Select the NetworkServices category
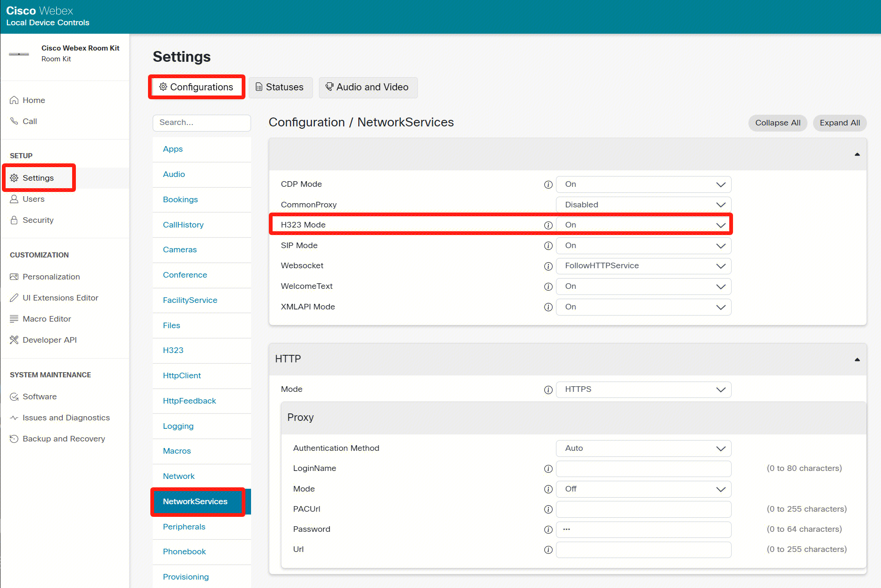Image resolution: width=881 pixels, height=588 pixels. point(201,501)
